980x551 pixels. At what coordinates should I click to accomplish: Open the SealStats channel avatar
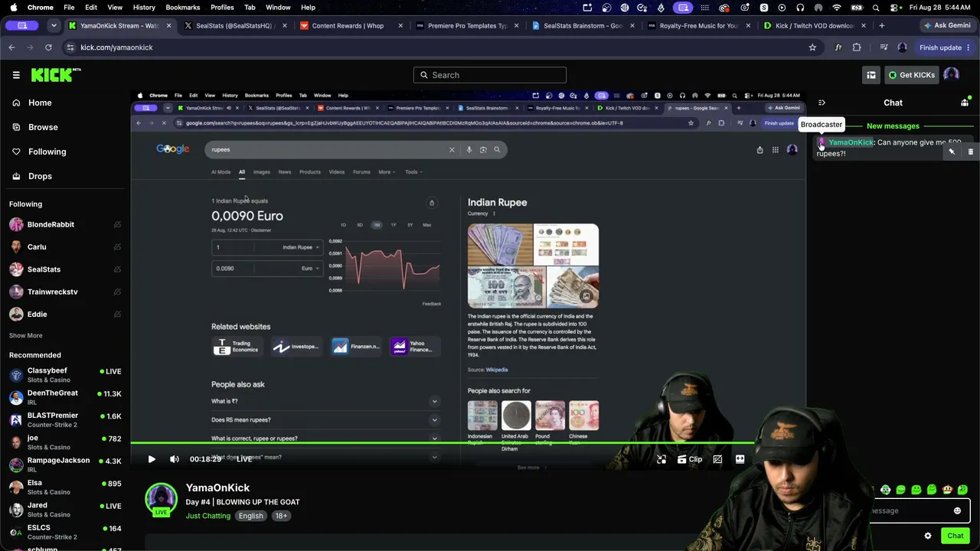(16, 269)
